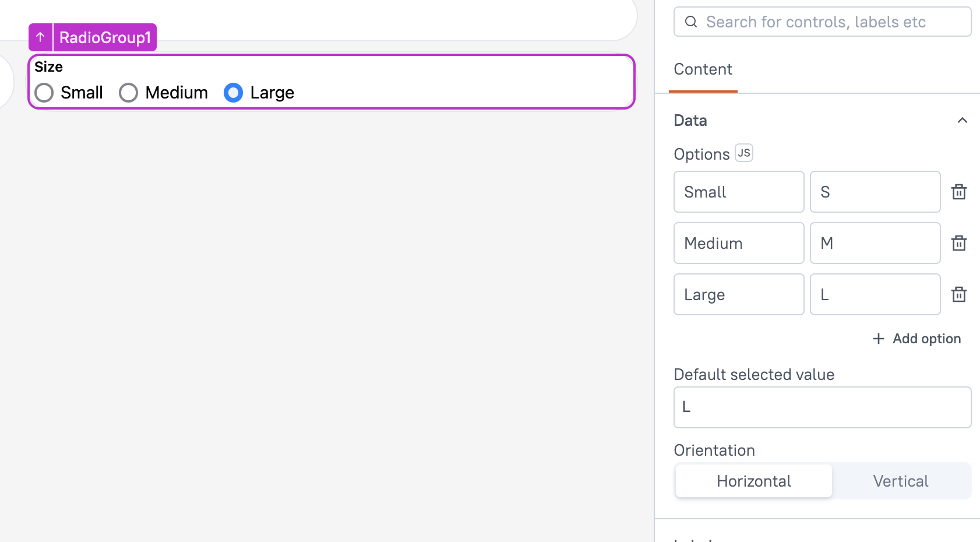Delete the Large option with trash icon
Viewport: 980px width, 542px height.
(x=958, y=294)
